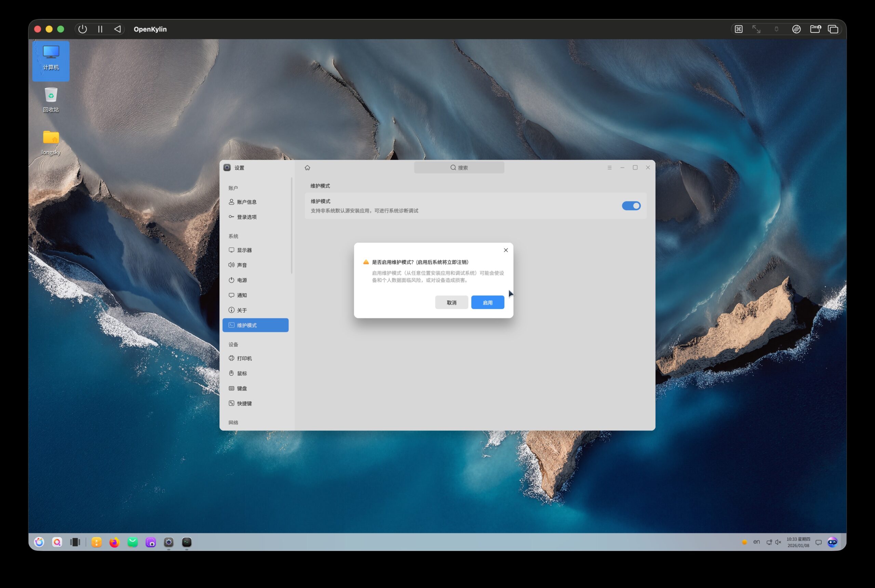Click the 搜索 search field
875x588 pixels.
click(x=459, y=168)
